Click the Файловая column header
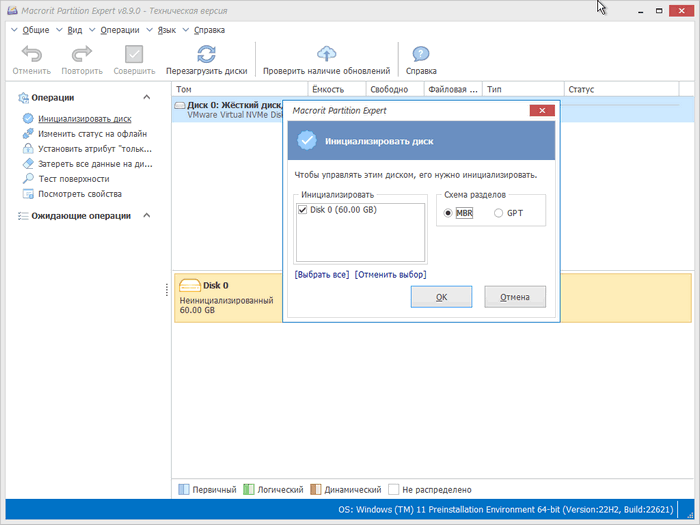 point(451,89)
